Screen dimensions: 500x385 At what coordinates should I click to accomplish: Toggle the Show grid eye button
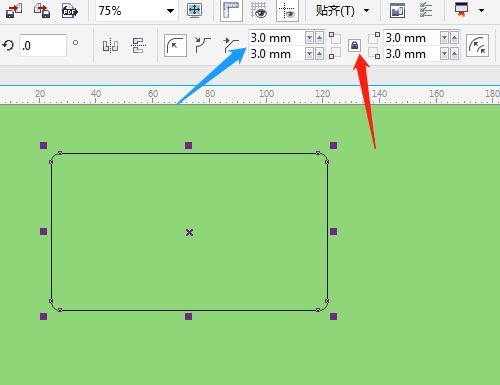(x=259, y=10)
